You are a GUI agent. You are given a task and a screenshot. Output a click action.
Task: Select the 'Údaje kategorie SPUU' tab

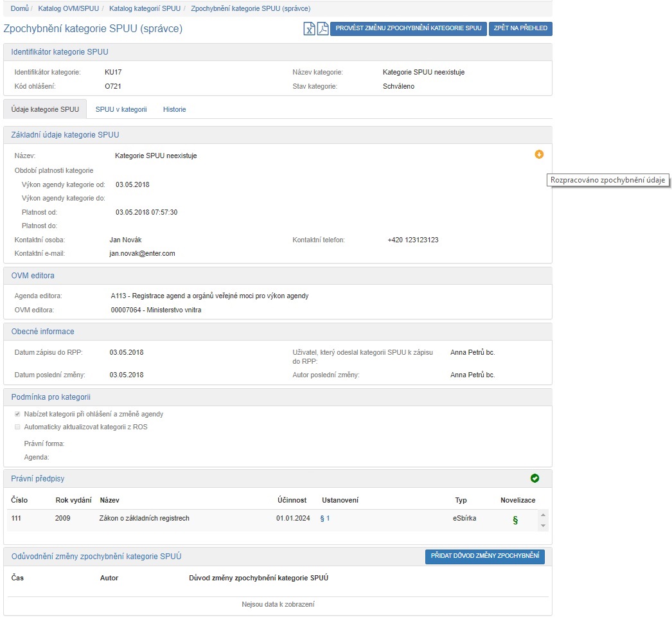45,109
